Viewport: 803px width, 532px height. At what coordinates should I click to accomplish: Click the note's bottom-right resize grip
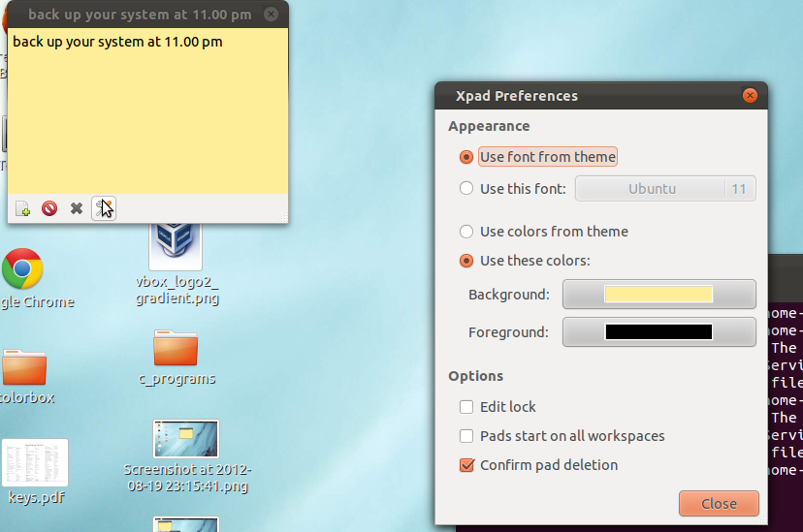[283, 218]
